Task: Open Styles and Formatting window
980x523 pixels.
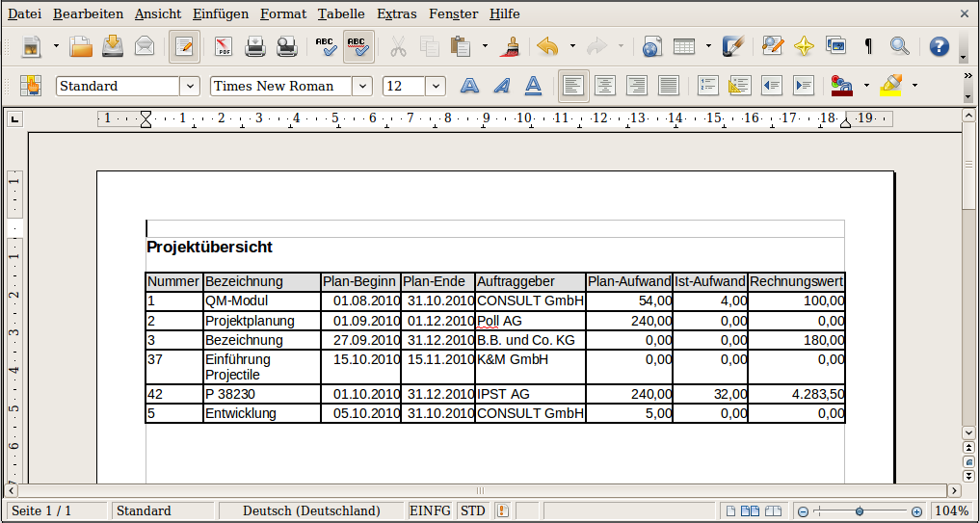Action: (x=31, y=86)
